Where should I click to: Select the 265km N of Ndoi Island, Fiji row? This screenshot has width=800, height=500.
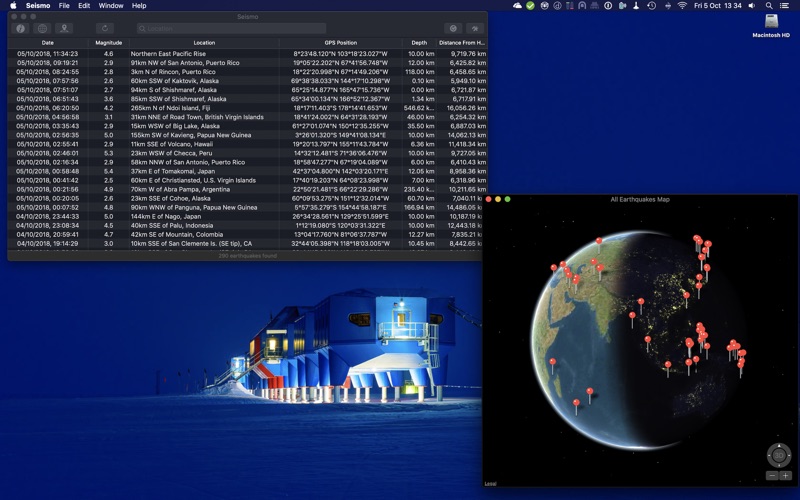tap(247, 108)
